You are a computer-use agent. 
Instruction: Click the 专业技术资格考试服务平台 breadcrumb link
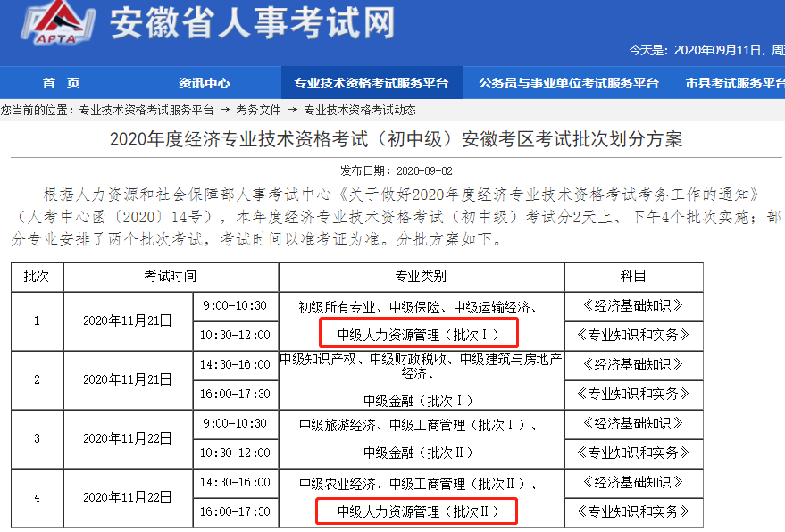146,111
